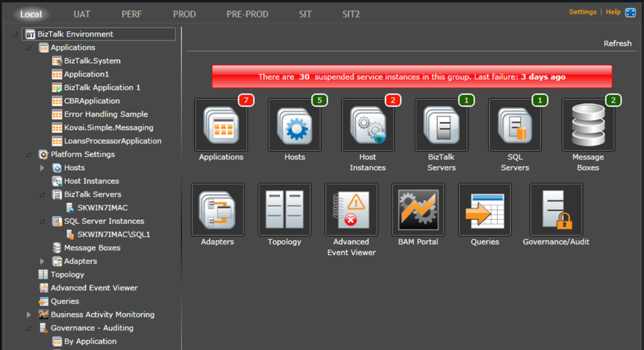
Task: Collapse the Governance - Auditing node
Action: tap(29, 328)
